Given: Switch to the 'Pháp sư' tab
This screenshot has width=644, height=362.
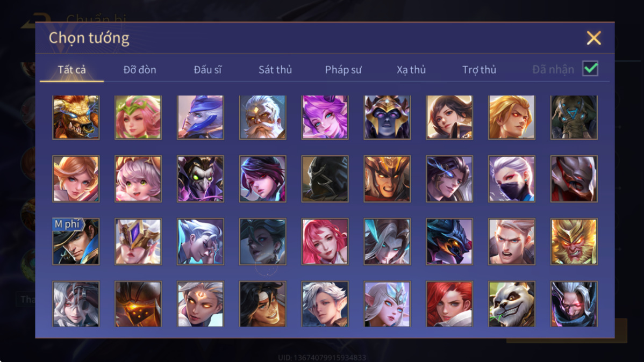Looking at the screenshot, I should coord(343,70).
